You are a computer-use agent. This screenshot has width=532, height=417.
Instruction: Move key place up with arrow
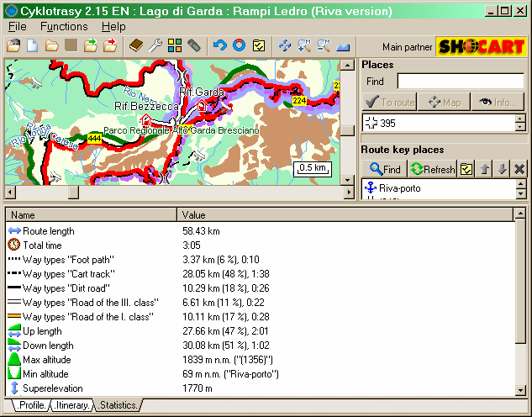[485, 169]
